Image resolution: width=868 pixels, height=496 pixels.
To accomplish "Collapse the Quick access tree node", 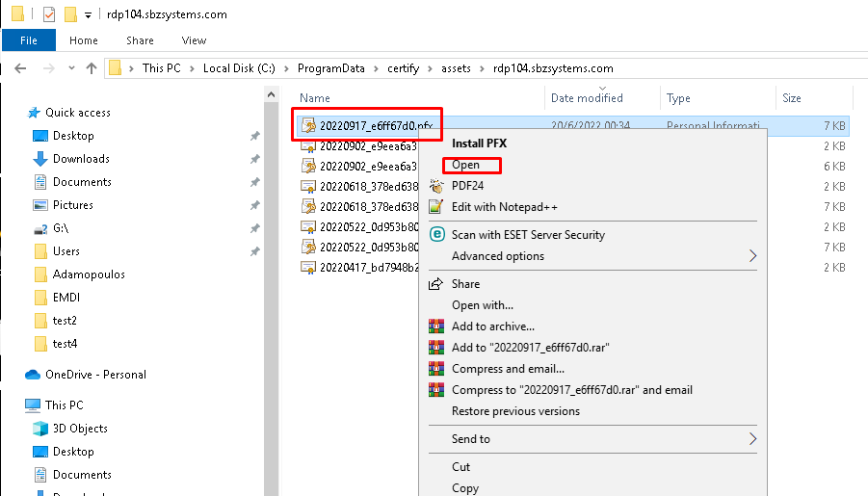I will (12, 113).
